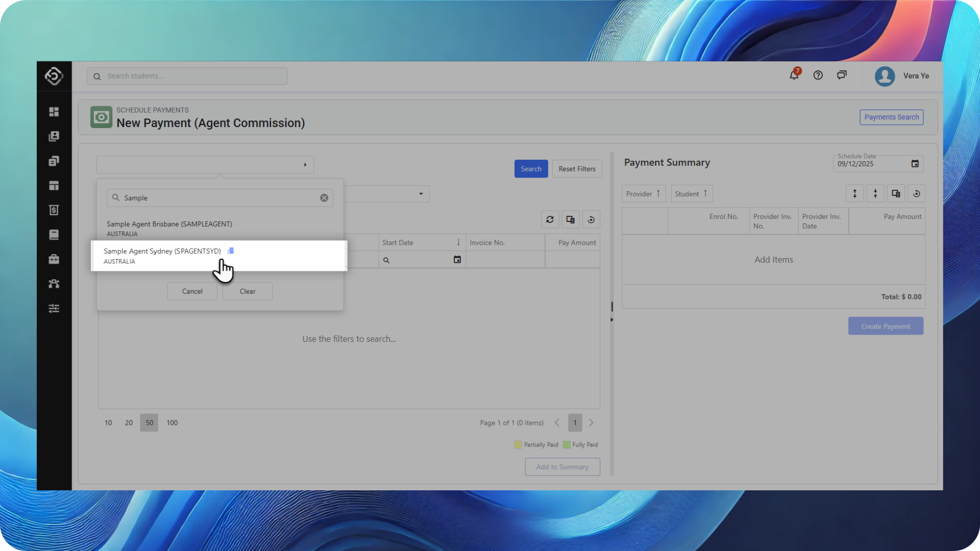Click the Search students input field
The image size is (980, 551).
(x=194, y=76)
